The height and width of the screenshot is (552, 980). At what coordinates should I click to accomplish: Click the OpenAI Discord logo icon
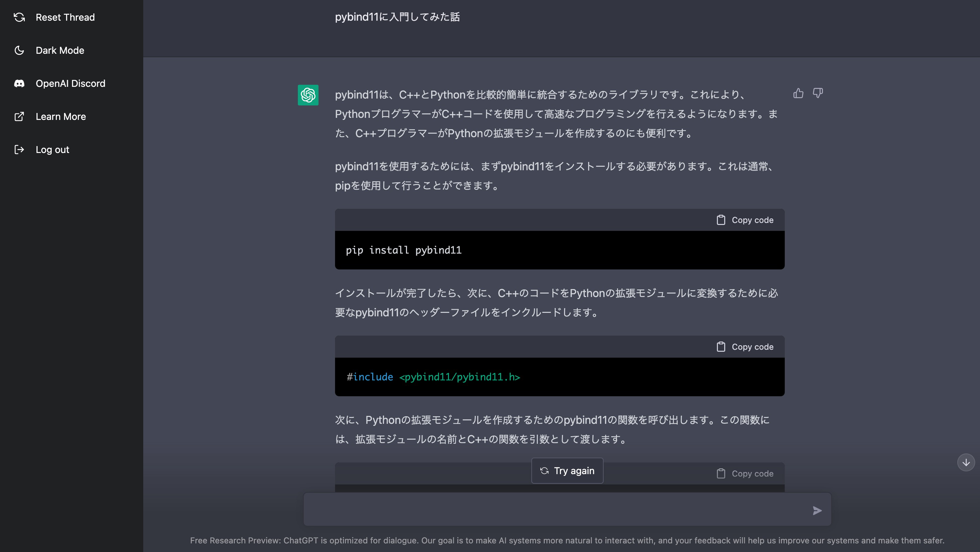point(19,83)
